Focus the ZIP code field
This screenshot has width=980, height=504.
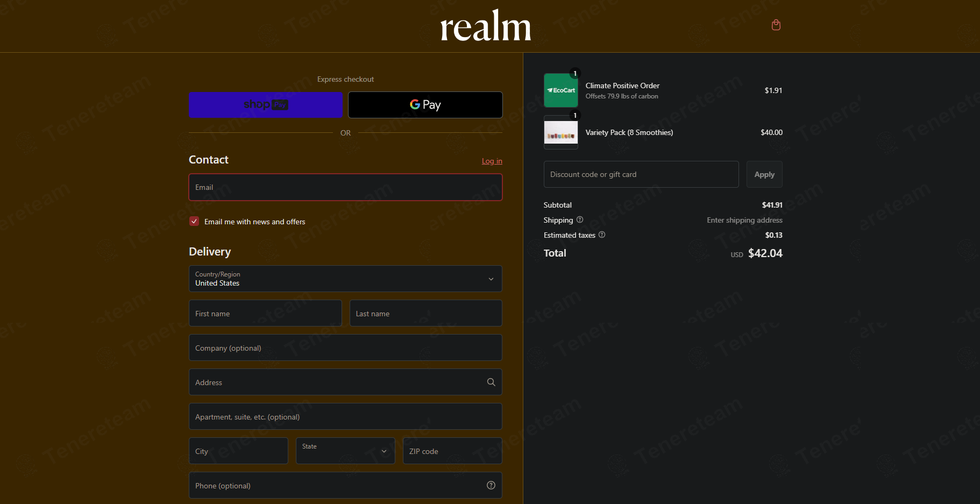[452, 451]
